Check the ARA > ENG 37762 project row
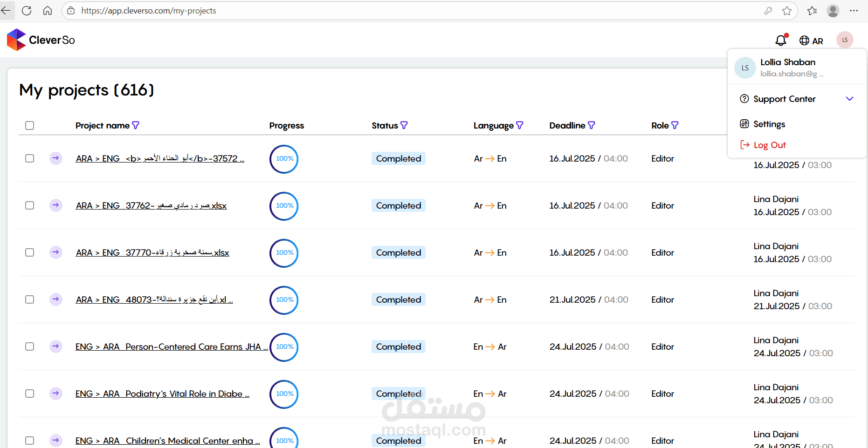Viewport: 868px width, 448px height. 30,205
